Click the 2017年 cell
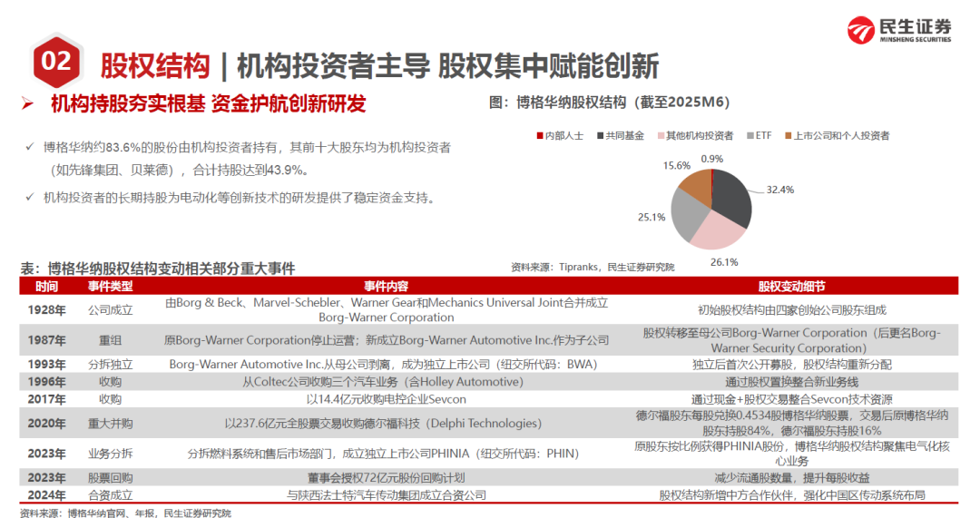Viewport: 980px width, 518px height. coord(46,399)
